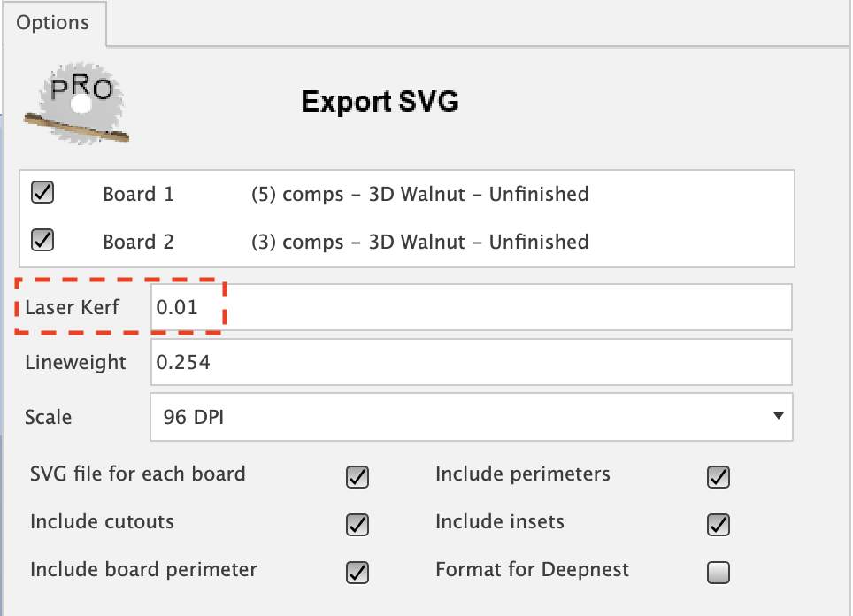Disable Include cutouts checkbox

(x=357, y=525)
